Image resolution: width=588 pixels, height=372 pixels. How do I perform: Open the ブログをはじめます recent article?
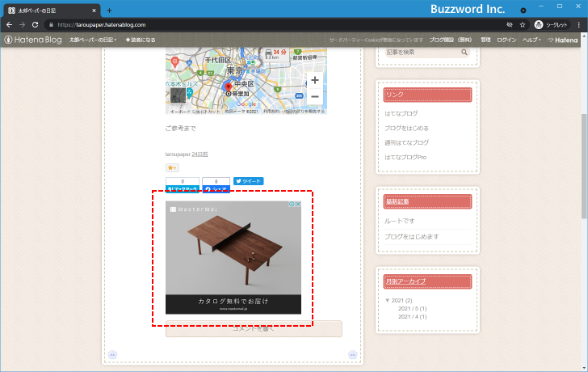point(412,237)
